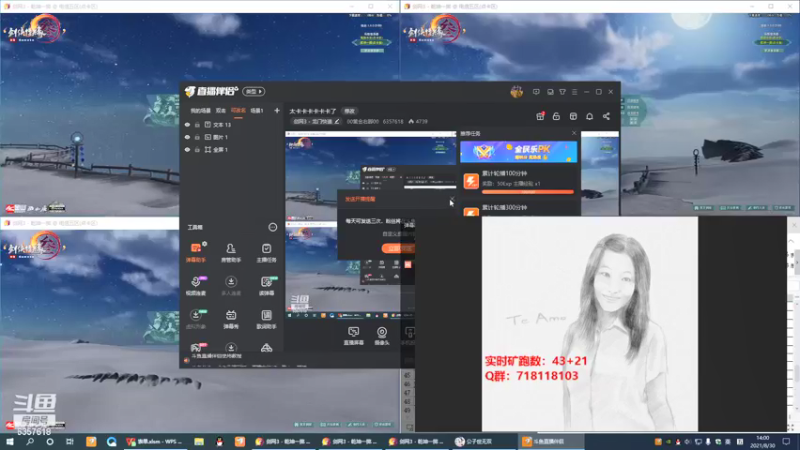The image size is (800, 450).
Task: Click the mode switch pill next to logo
Action: pos(254,91)
